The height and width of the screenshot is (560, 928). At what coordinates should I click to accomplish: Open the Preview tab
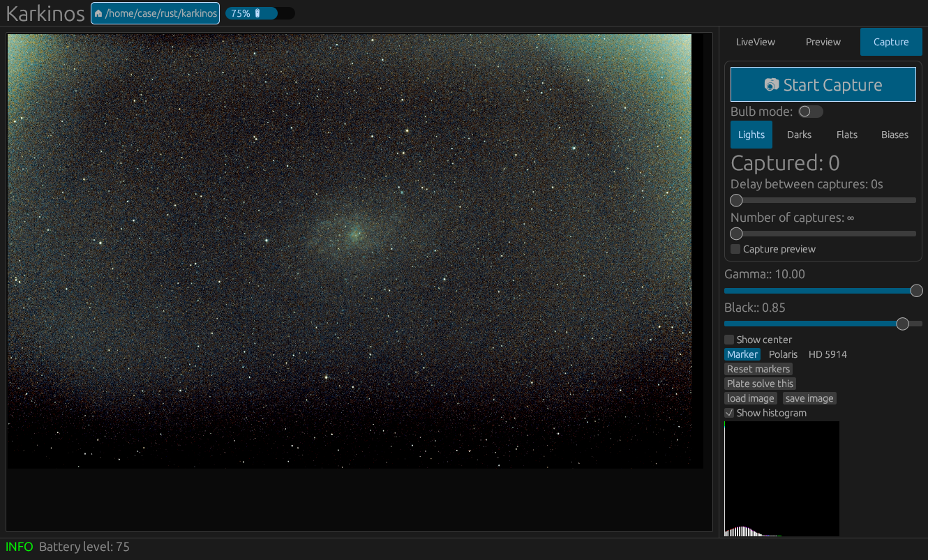[x=823, y=42]
